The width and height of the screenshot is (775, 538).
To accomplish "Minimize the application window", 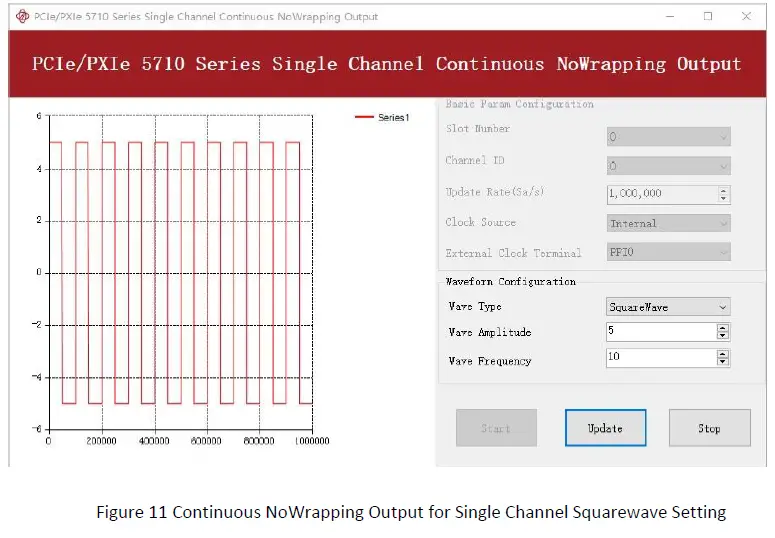I will click(670, 16).
